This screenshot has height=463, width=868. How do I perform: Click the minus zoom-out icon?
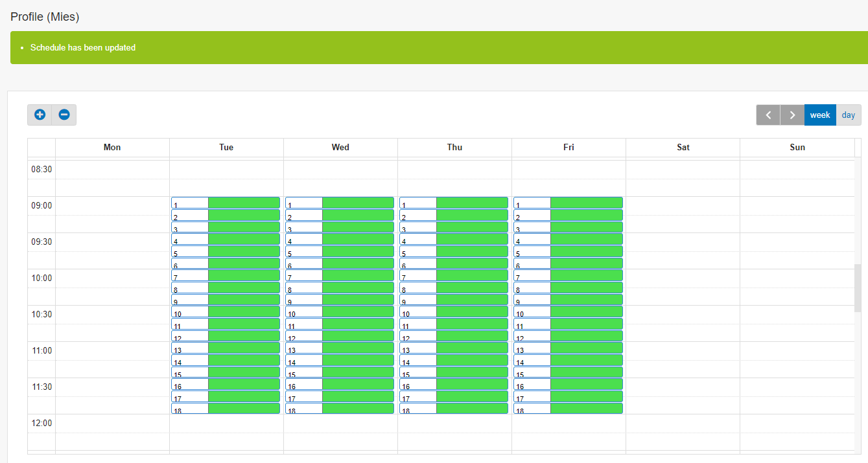[64, 115]
